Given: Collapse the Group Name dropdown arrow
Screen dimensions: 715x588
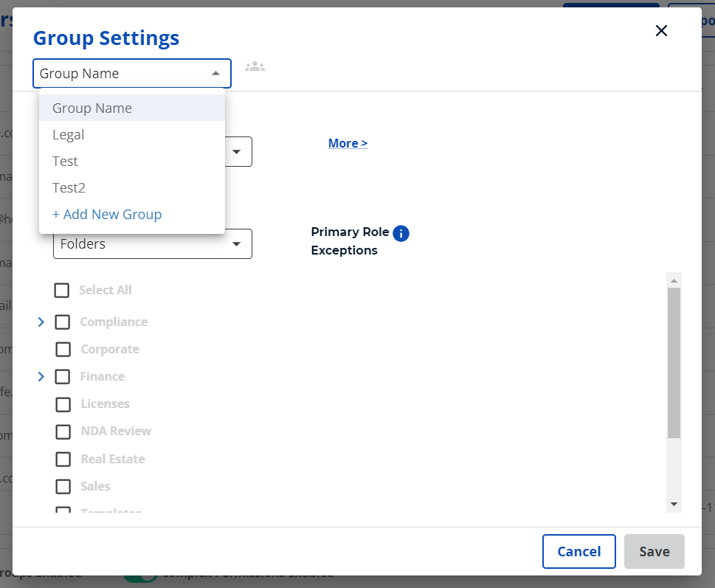Looking at the screenshot, I should point(215,73).
